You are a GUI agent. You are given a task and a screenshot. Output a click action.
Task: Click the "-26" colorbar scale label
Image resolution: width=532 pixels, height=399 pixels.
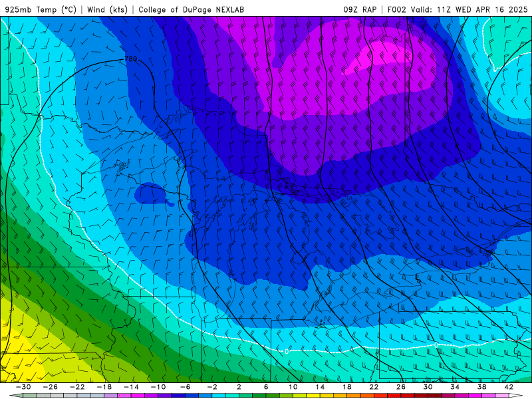point(51,387)
